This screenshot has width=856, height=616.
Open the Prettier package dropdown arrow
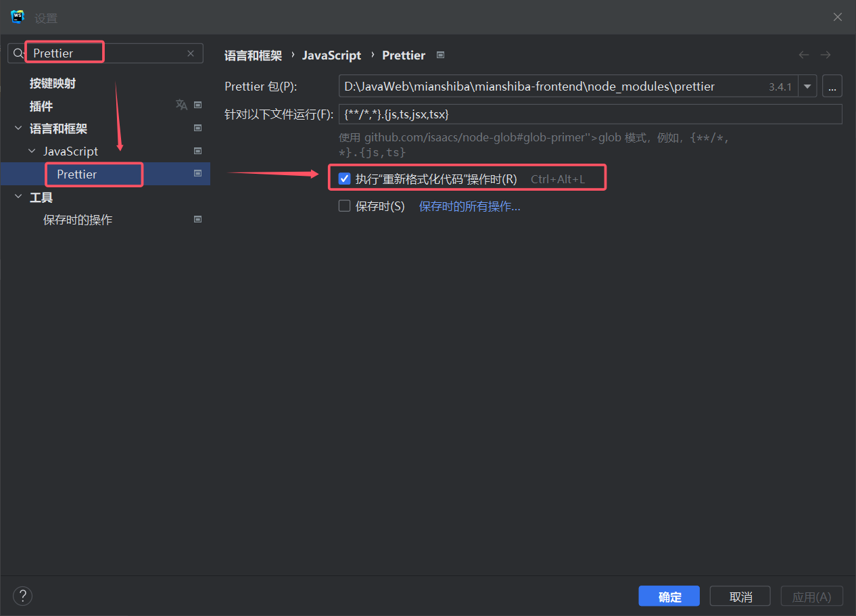807,87
